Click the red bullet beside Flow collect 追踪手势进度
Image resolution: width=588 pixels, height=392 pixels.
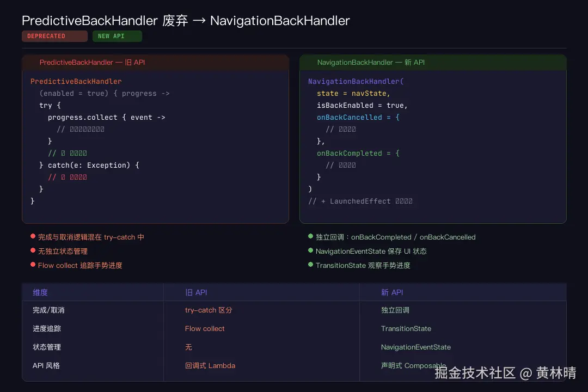coord(33,265)
